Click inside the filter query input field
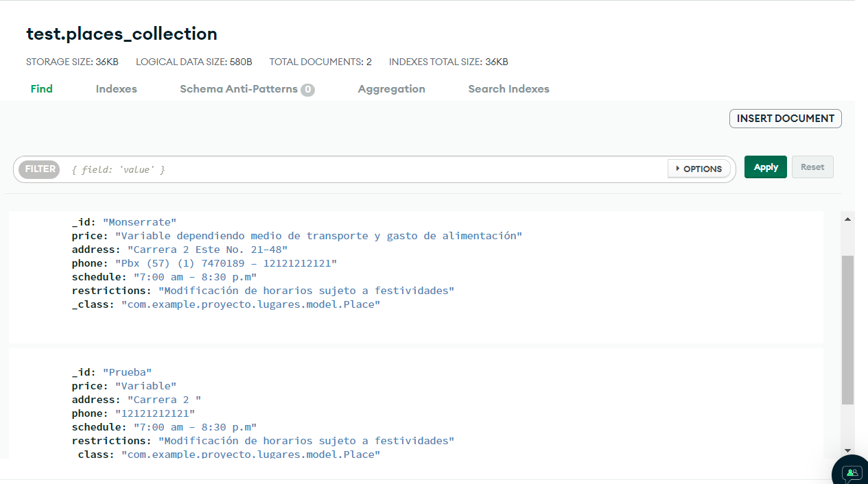 point(274,169)
